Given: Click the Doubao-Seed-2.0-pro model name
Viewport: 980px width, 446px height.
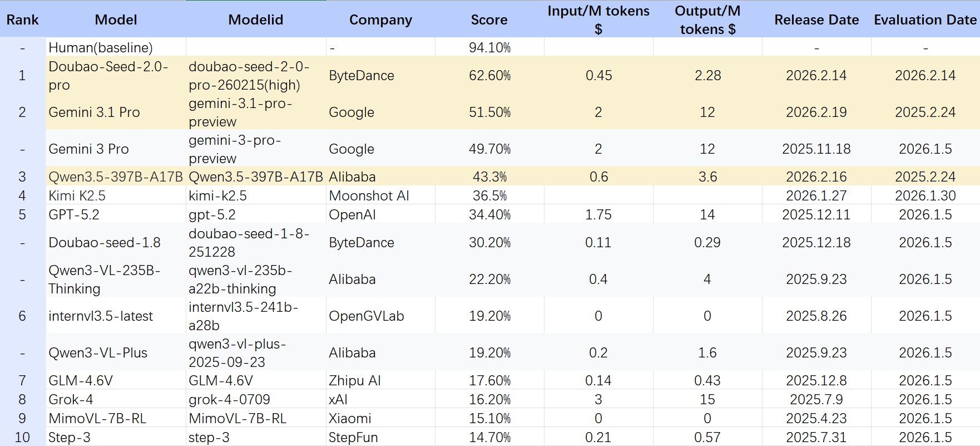Looking at the screenshot, I should click(108, 76).
